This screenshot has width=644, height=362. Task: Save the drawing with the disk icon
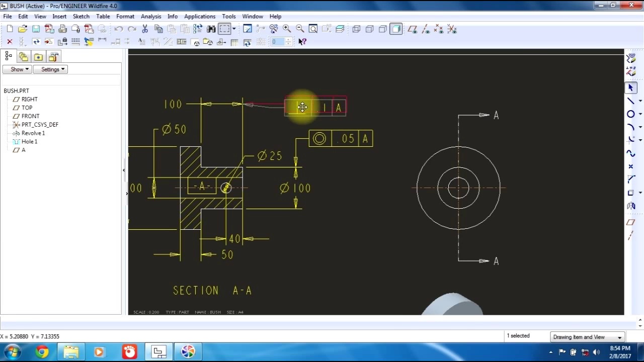pyautogui.click(x=36, y=29)
